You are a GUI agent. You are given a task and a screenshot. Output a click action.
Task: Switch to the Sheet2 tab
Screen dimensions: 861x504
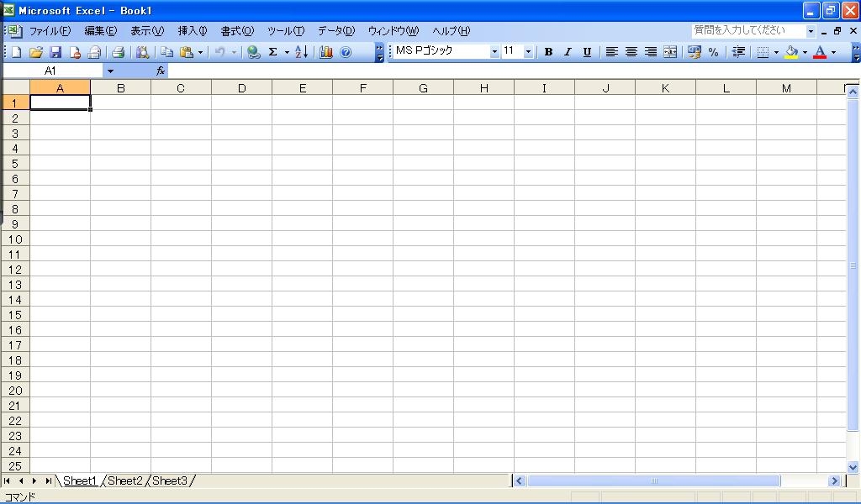click(x=125, y=481)
